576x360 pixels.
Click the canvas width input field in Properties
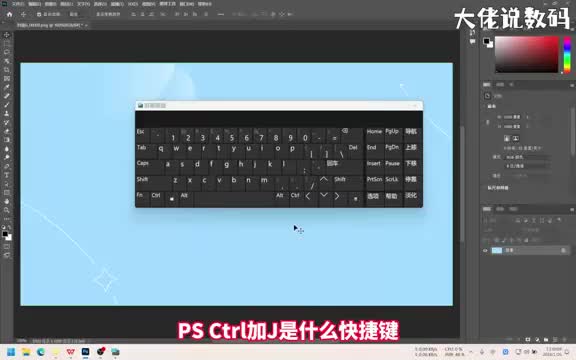click(512, 117)
